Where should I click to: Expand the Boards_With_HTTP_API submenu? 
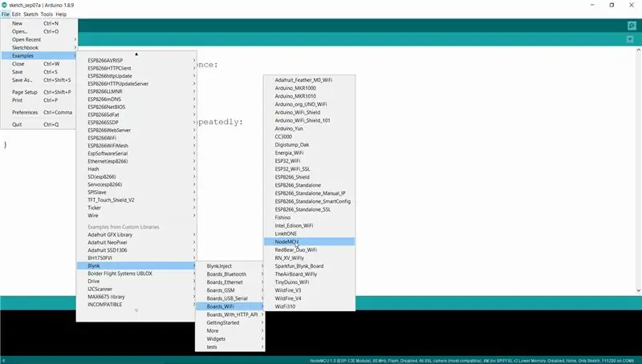pos(230,314)
